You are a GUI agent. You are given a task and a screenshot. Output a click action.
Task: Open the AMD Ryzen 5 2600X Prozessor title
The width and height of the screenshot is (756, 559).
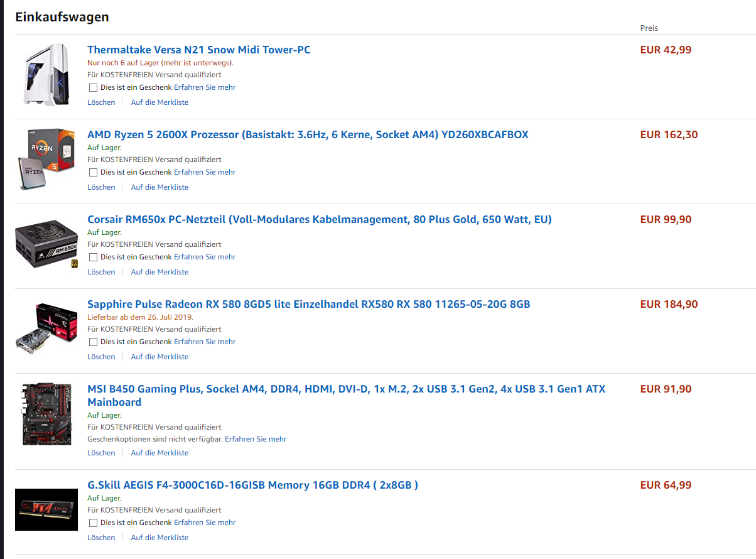click(308, 134)
